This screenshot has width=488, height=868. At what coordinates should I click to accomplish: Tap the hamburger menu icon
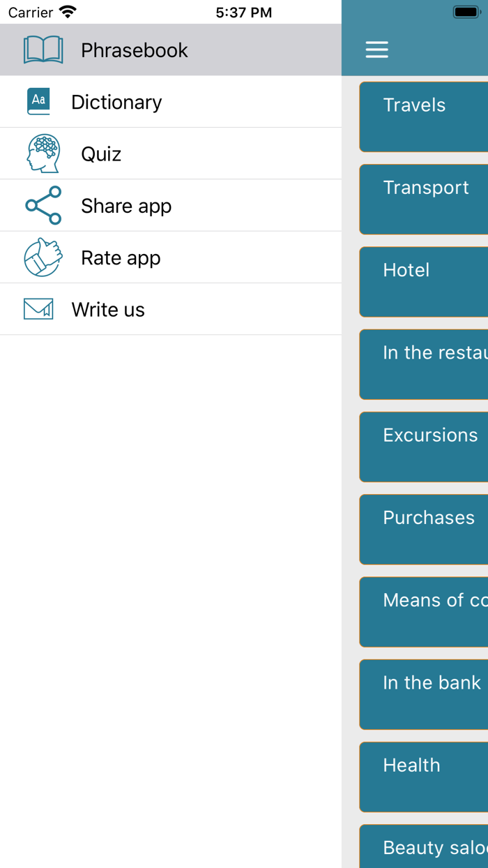377,50
